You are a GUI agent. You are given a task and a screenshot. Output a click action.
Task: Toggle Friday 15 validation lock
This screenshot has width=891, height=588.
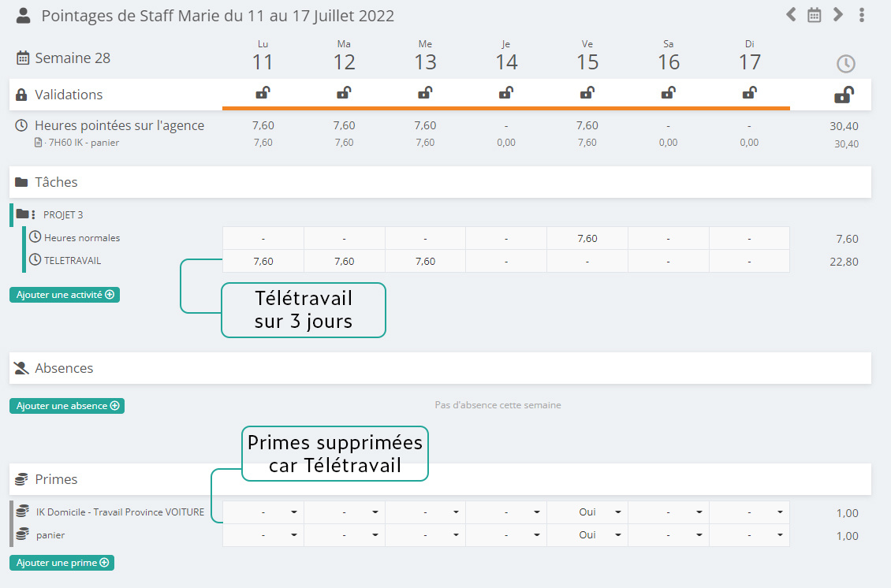click(x=587, y=93)
